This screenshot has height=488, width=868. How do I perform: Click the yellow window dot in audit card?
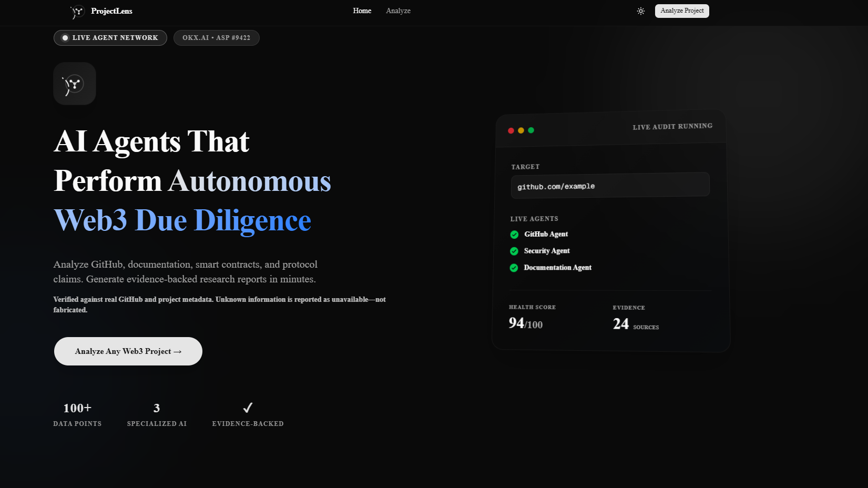coord(521,130)
